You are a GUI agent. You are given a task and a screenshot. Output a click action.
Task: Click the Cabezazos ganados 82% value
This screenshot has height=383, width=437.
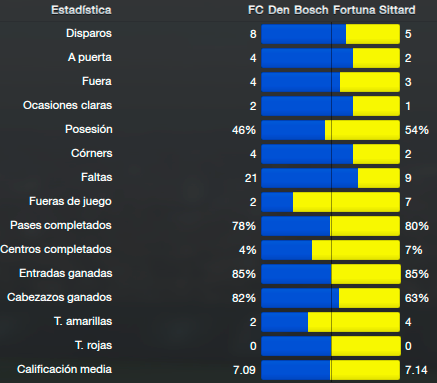(244, 298)
